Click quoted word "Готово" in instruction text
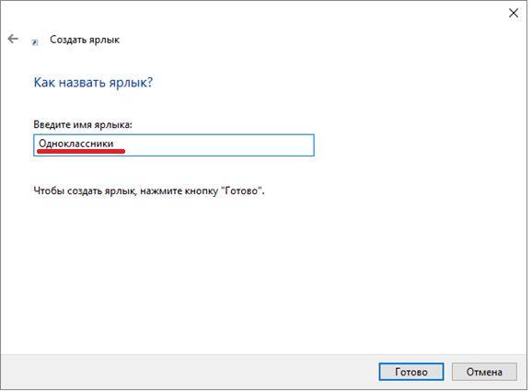Screen dimensions: 532x392 click(242, 190)
